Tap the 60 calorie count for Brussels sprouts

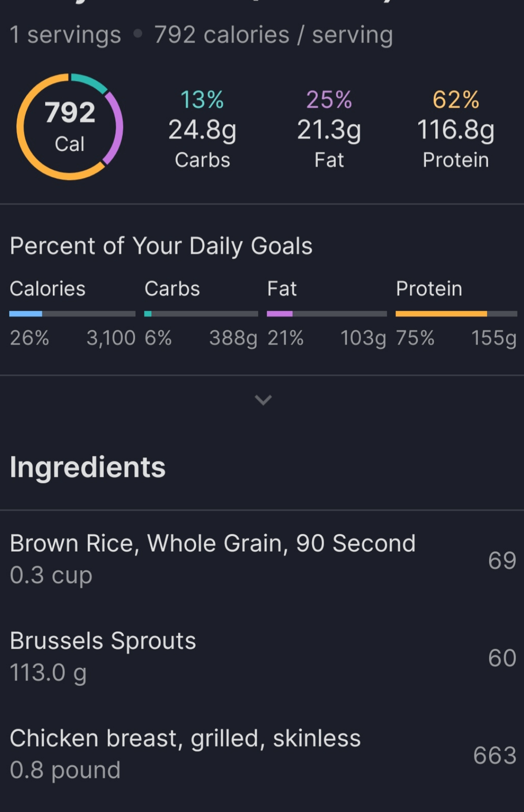pos(502,658)
